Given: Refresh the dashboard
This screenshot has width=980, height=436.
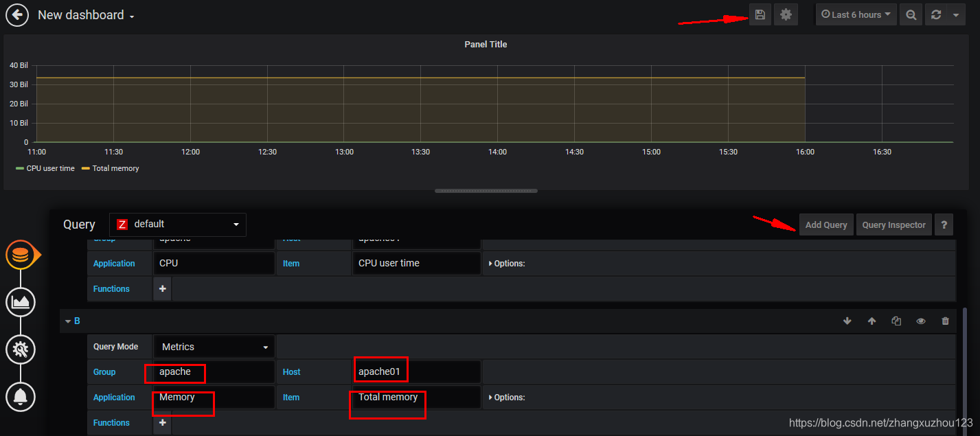Looking at the screenshot, I should pos(935,14).
